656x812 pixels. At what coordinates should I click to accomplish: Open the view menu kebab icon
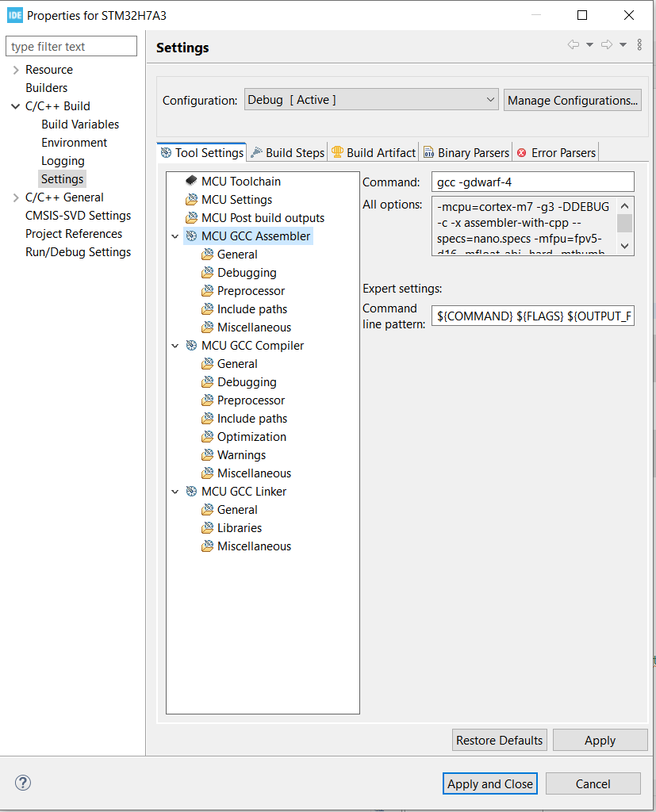click(x=639, y=45)
